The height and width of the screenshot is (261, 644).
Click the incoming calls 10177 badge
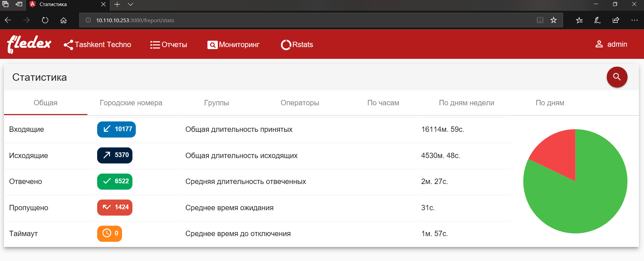tap(116, 129)
